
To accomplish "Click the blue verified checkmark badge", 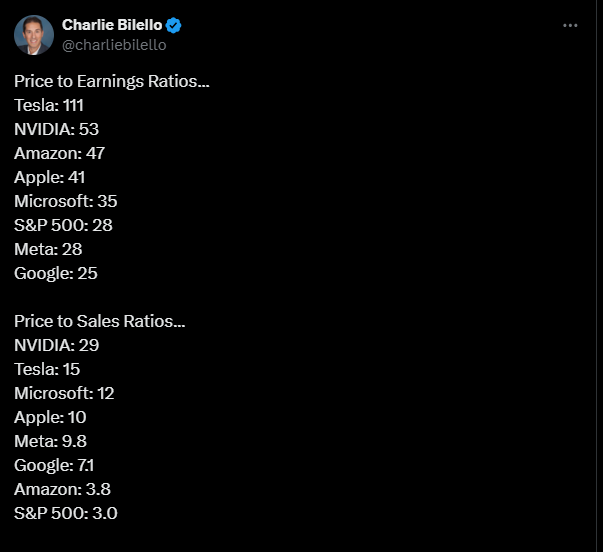I will pyautogui.click(x=174, y=25).
